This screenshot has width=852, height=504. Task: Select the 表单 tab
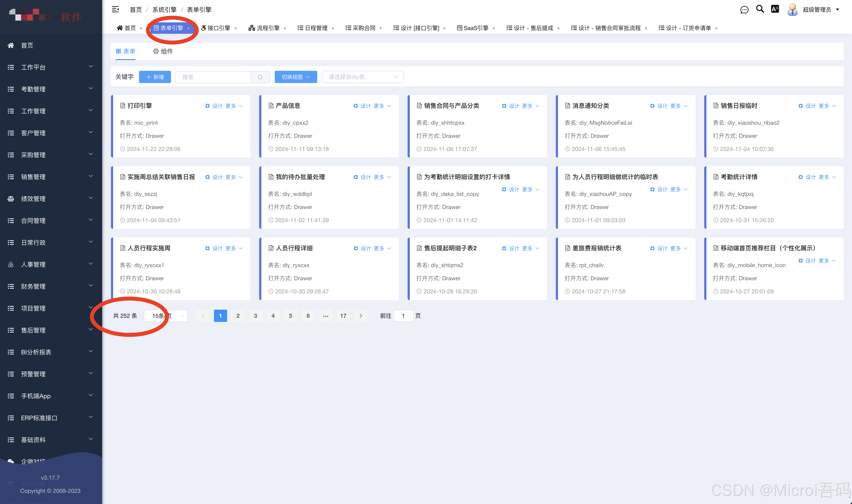point(125,51)
